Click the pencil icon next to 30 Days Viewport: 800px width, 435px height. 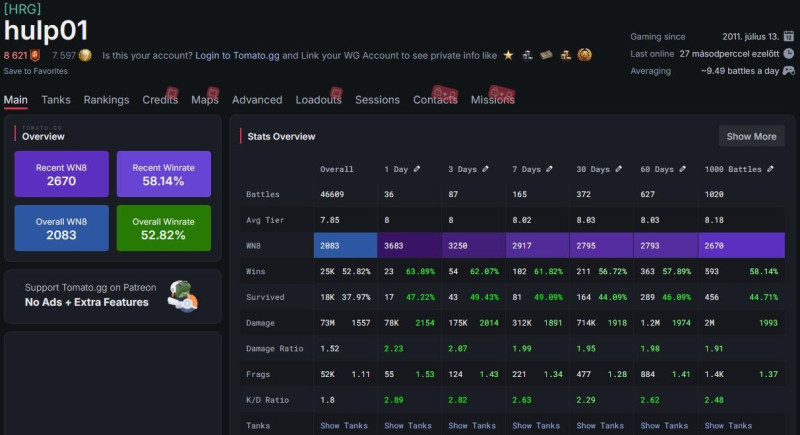[x=618, y=169]
